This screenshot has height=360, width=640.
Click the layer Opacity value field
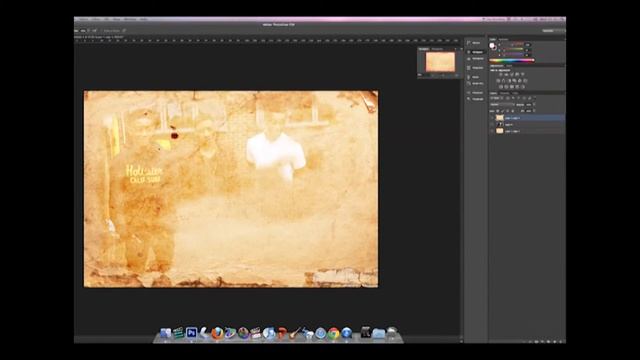pos(529,104)
